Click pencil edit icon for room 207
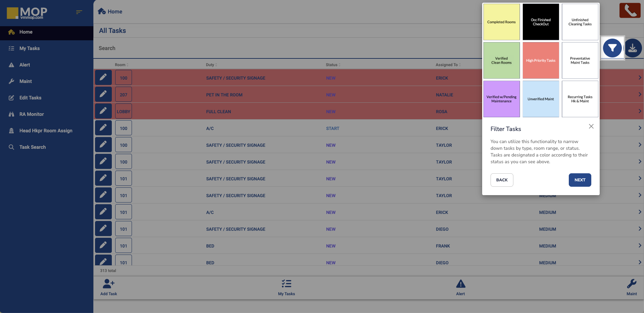644x313 pixels. coord(103,94)
